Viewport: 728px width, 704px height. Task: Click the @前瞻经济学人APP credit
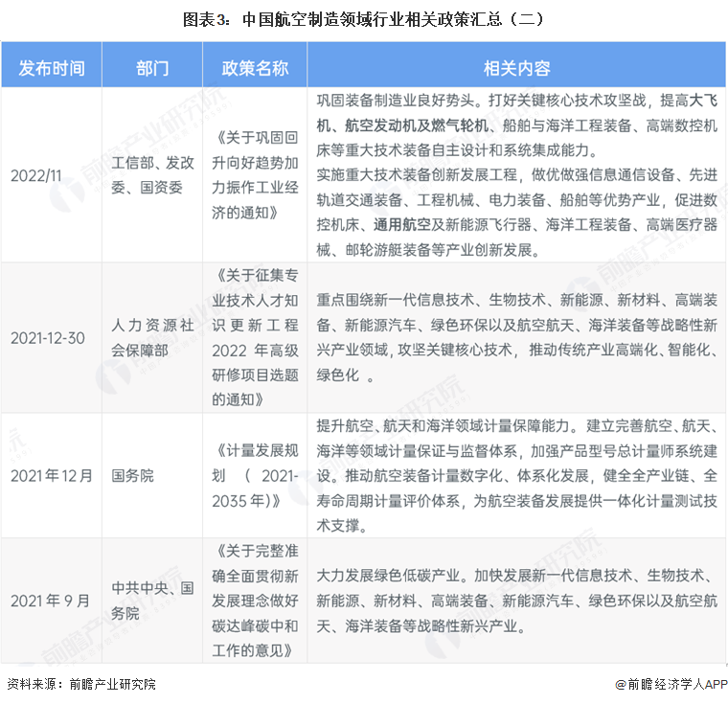click(671, 684)
